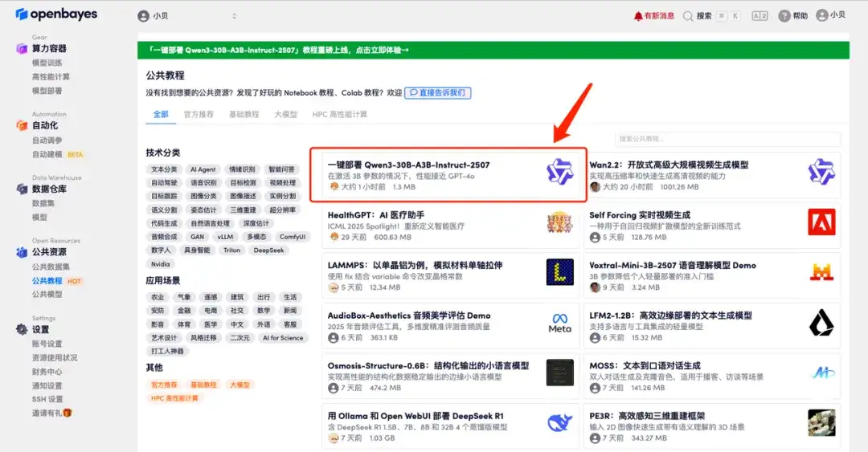Open the Wan2.2 video generation tutorial title

point(669,165)
